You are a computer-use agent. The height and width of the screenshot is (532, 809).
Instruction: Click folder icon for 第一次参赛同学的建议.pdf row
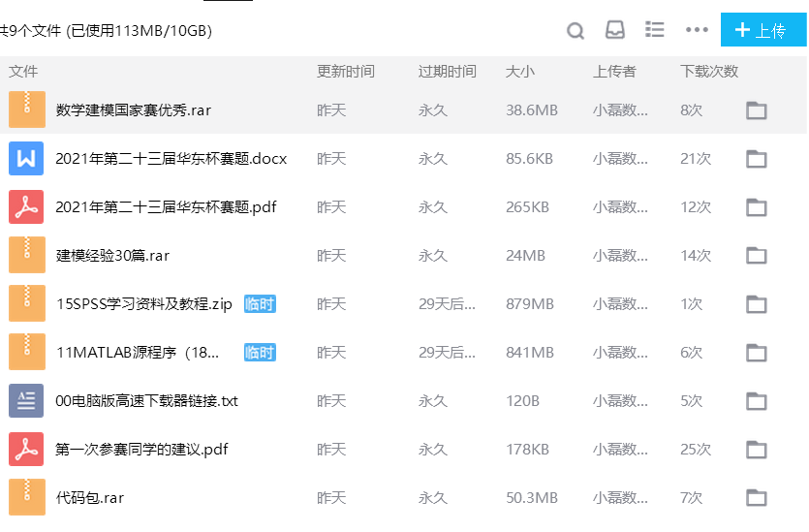pos(757,450)
